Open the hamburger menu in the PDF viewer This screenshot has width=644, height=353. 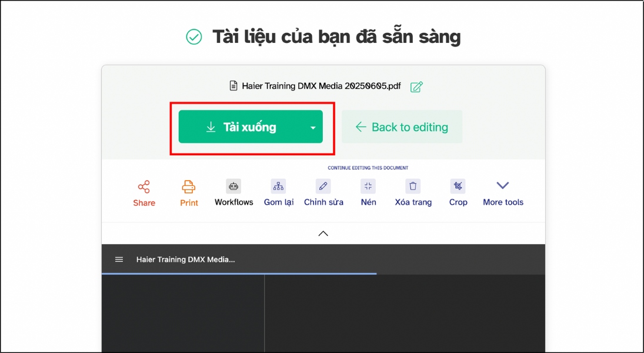[x=119, y=259]
